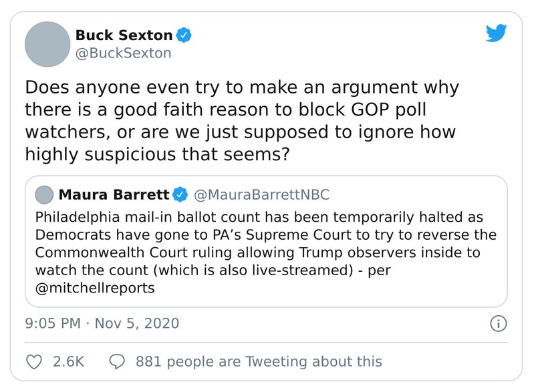Click the Twitter bird logo
This screenshot has height=392, width=534.
pos(495,34)
